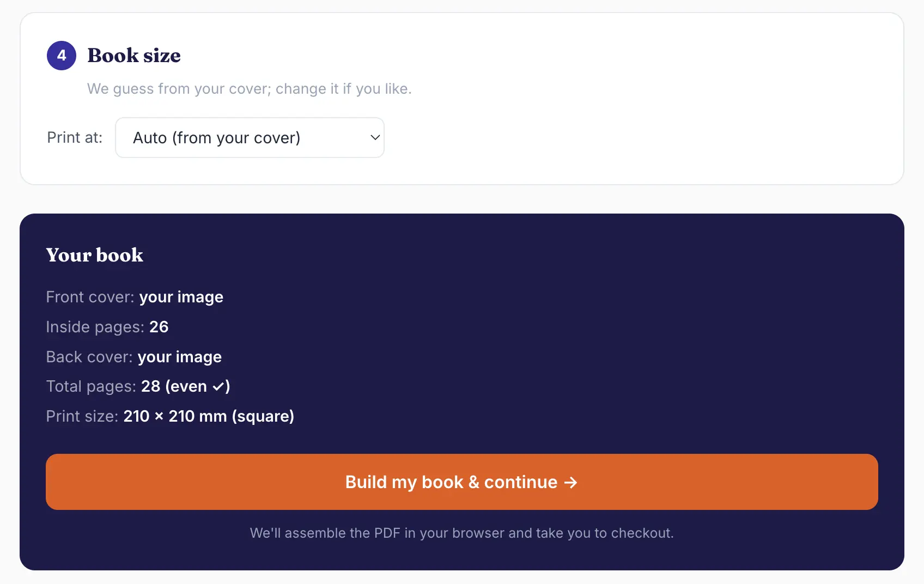This screenshot has height=584, width=924.
Task: Open the 'Print at' size dropdown
Action: point(250,138)
